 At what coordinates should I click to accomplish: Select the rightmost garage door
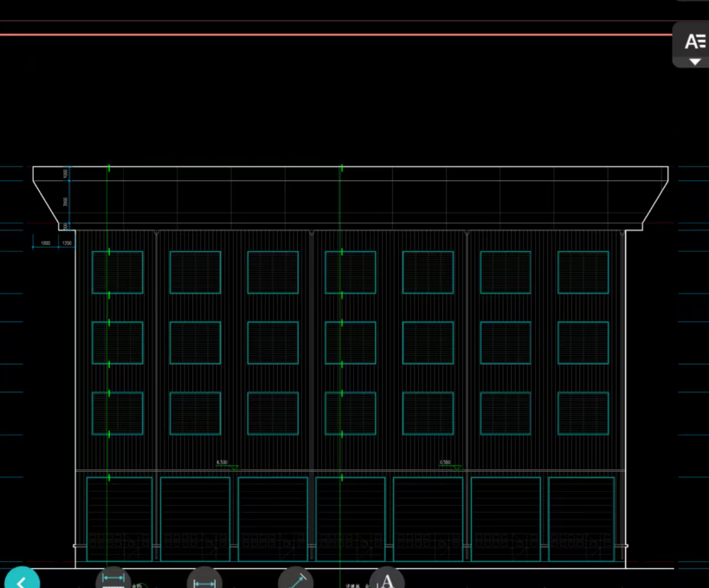pos(582,518)
